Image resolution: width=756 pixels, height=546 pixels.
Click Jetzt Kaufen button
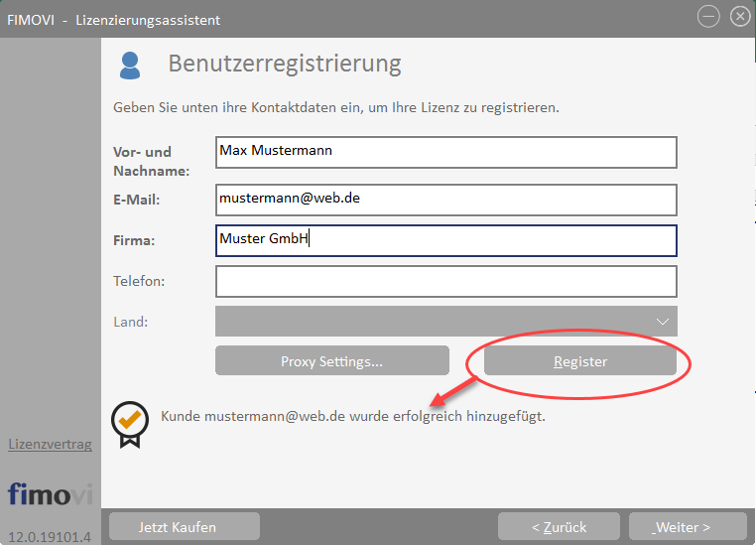[185, 527]
